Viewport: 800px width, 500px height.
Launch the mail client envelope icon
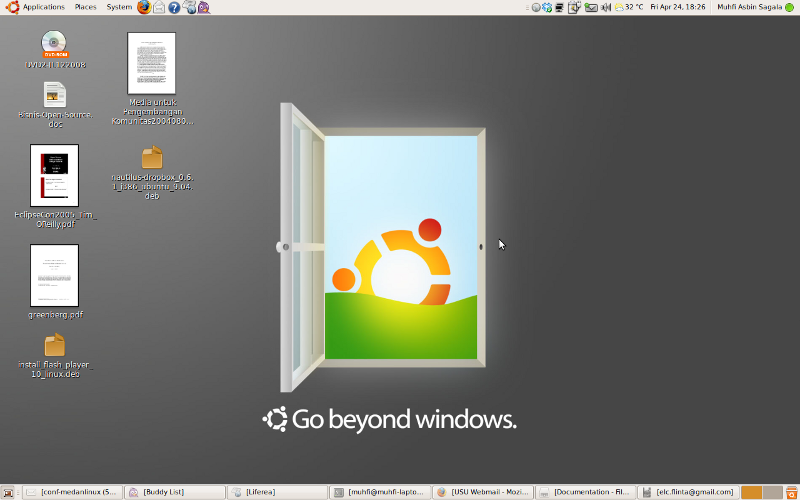[x=159, y=7]
